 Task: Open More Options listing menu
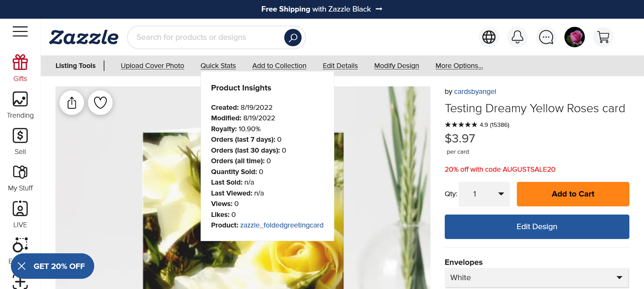459,66
